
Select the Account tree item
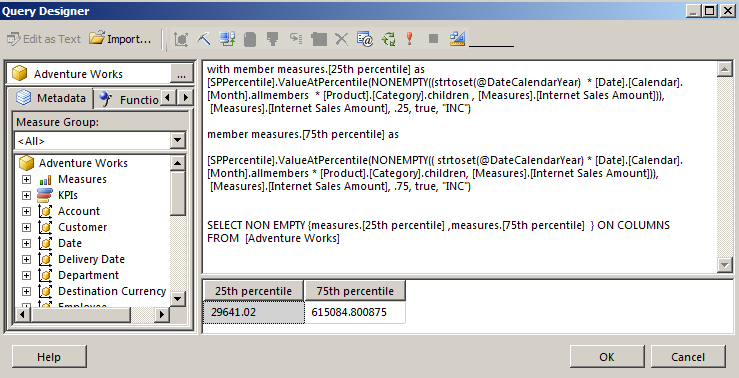[79, 211]
